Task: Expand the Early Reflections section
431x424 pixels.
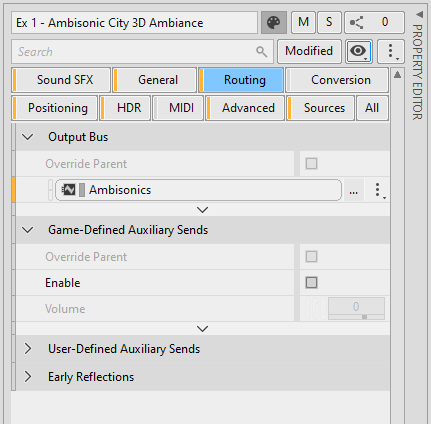Action: tap(28, 377)
